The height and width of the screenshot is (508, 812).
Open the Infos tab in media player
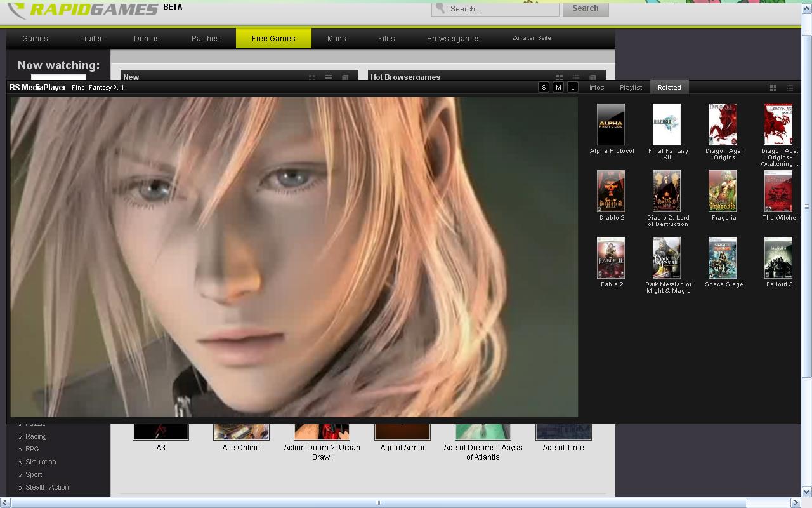(596, 87)
